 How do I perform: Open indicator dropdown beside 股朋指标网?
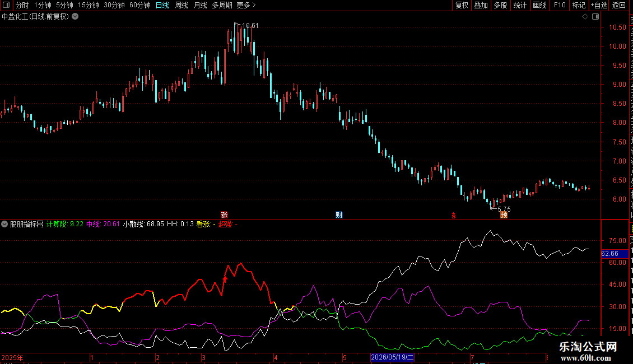(4, 224)
